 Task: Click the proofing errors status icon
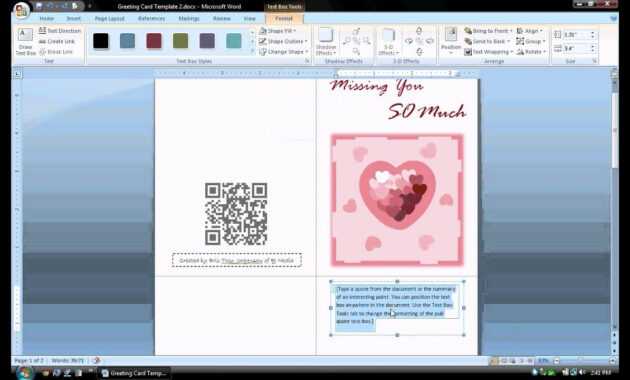[96, 360]
